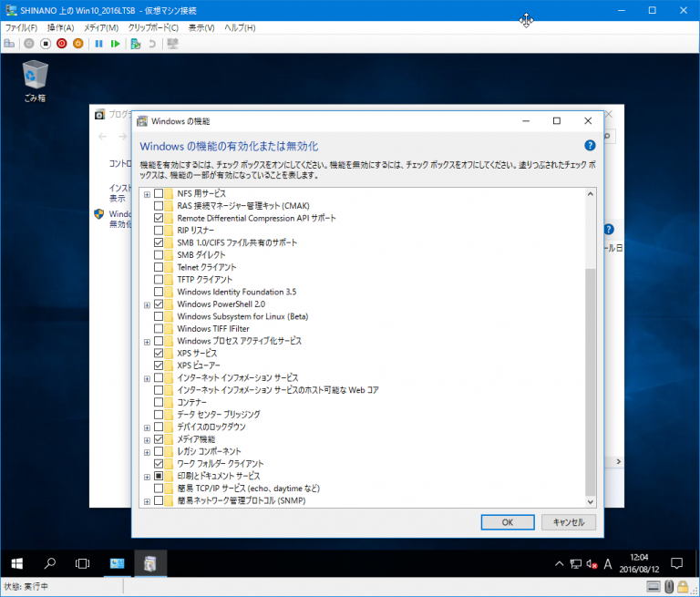Click the Windows Features taskbar icon
This screenshot has height=597, width=700.
pos(150,563)
